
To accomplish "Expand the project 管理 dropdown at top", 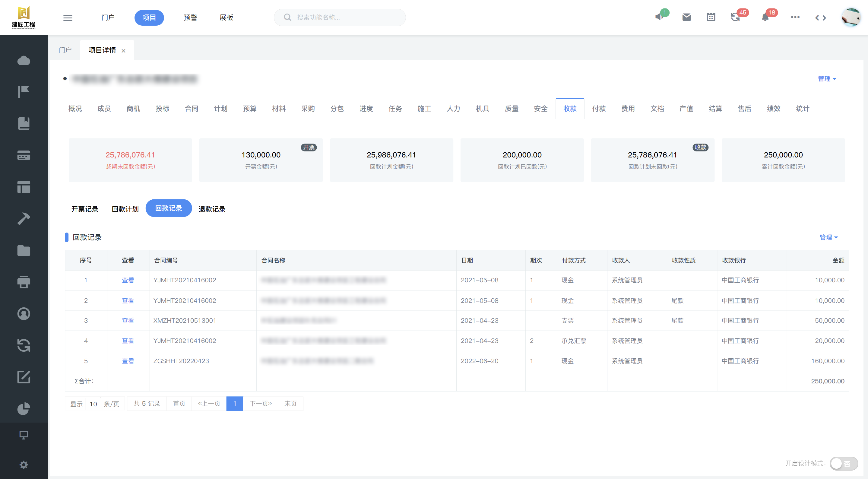I will (x=827, y=78).
